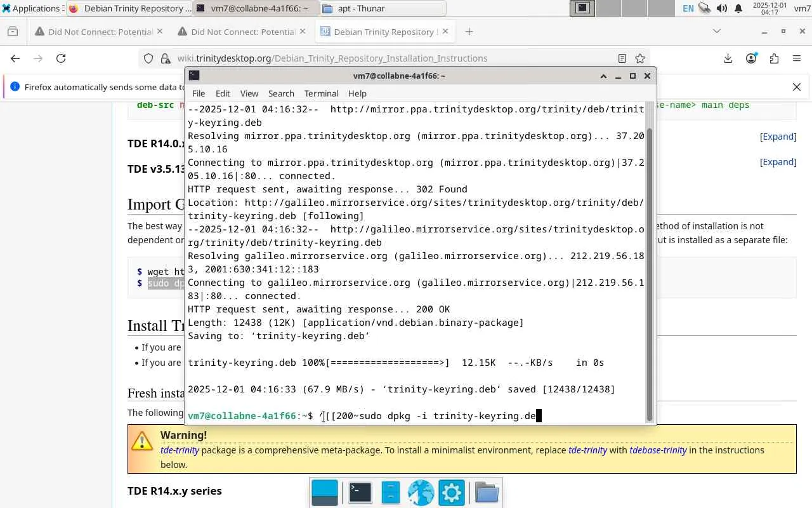Launch Terminal Emulator from the dock
The image size is (812, 508).
click(360, 493)
